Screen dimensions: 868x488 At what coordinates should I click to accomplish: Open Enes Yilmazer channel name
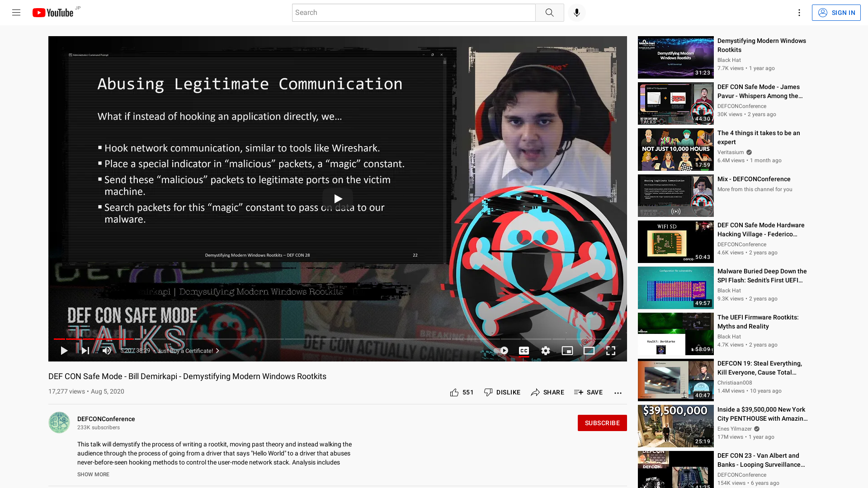(x=735, y=429)
